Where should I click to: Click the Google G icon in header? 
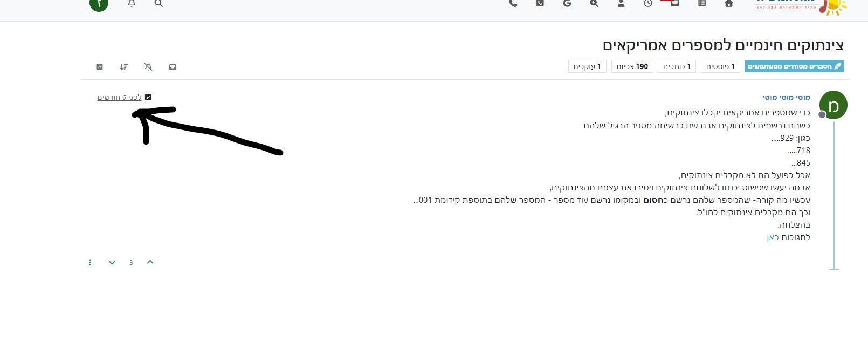(x=567, y=3)
